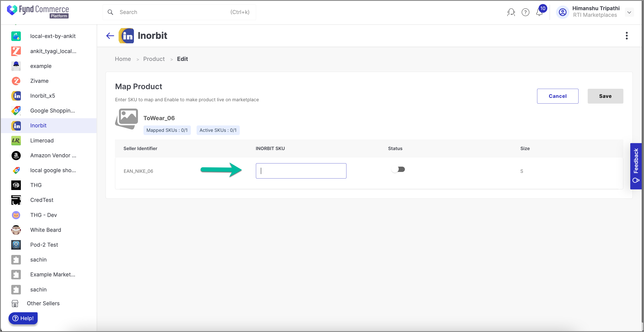The width and height of the screenshot is (644, 332).
Task: Click the Cancel button
Action: [x=557, y=96]
